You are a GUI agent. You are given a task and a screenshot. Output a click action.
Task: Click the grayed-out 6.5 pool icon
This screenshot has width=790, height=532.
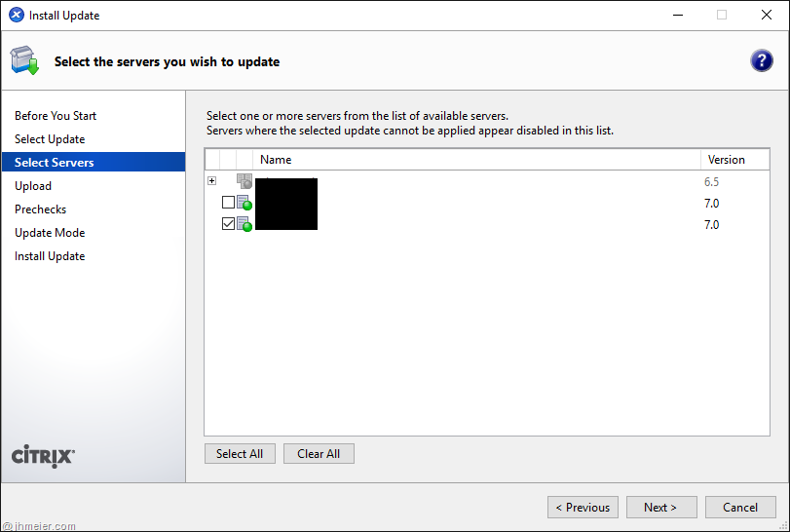point(245,181)
